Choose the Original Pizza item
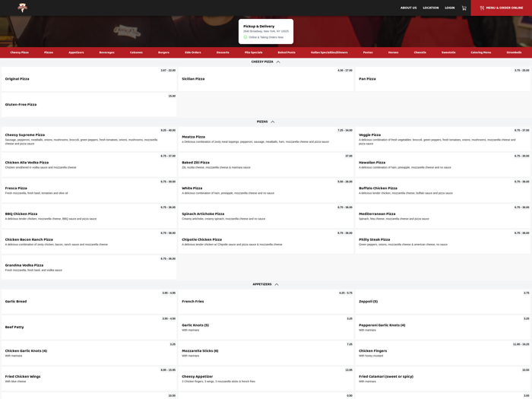Image resolution: width=532 pixels, height=399 pixels. pyautogui.click(x=89, y=79)
